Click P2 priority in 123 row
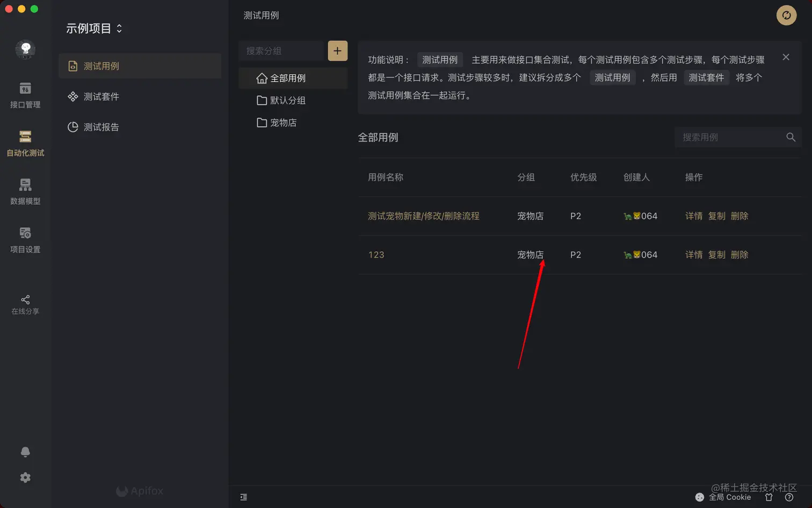Screen dimensions: 812x508 (x=576, y=255)
